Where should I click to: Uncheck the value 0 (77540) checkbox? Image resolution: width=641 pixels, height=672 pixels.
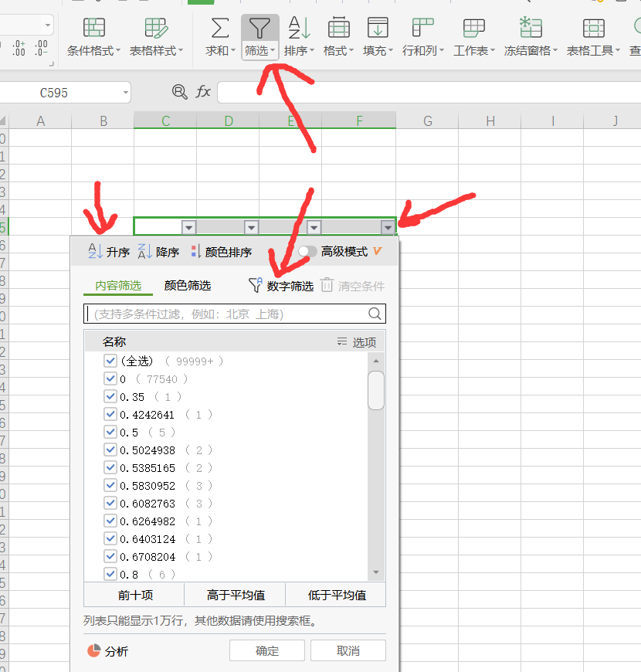click(x=110, y=378)
